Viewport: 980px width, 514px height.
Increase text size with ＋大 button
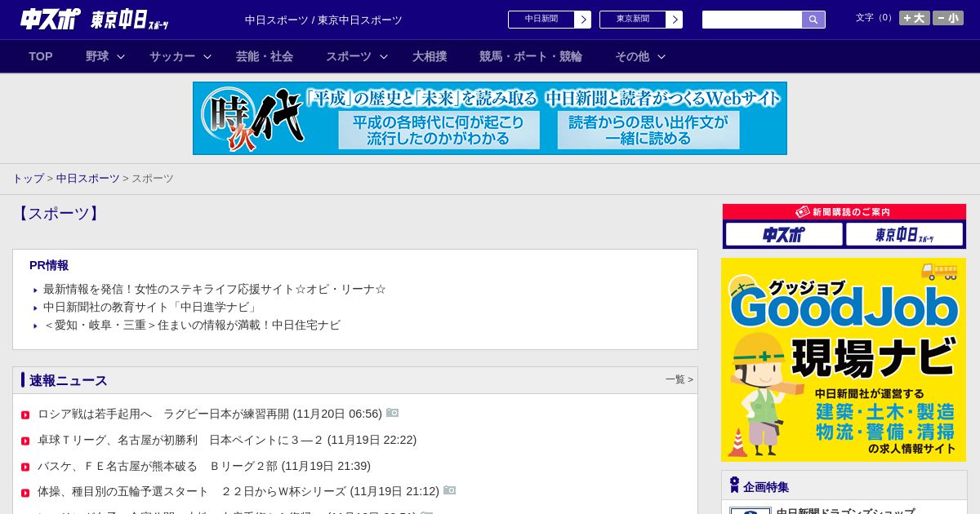915,18
